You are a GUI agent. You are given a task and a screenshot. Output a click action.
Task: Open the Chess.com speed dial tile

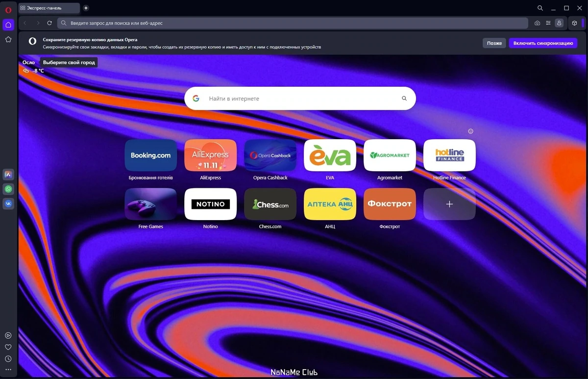pos(270,204)
